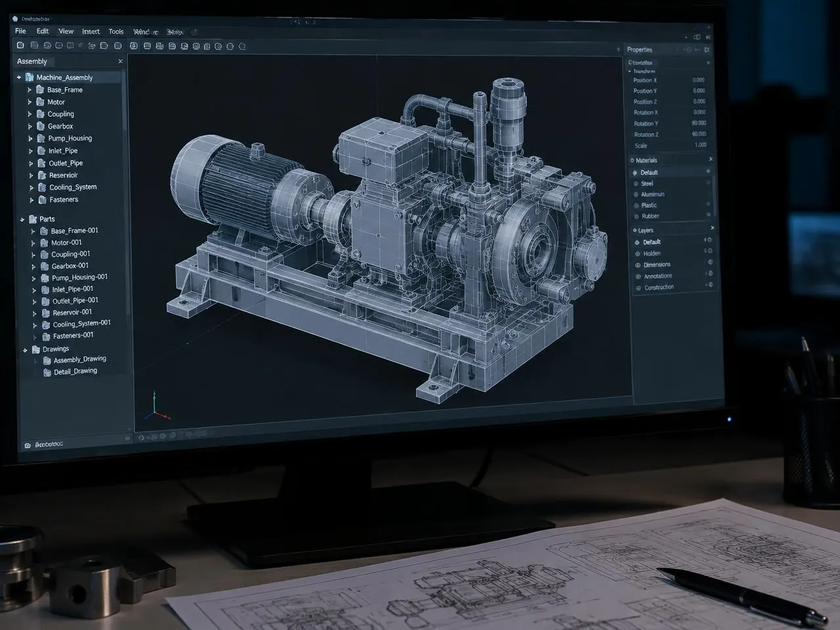Click the Machine_Assembly assembly icon
The width and height of the screenshot is (840, 630).
[30, 77]
